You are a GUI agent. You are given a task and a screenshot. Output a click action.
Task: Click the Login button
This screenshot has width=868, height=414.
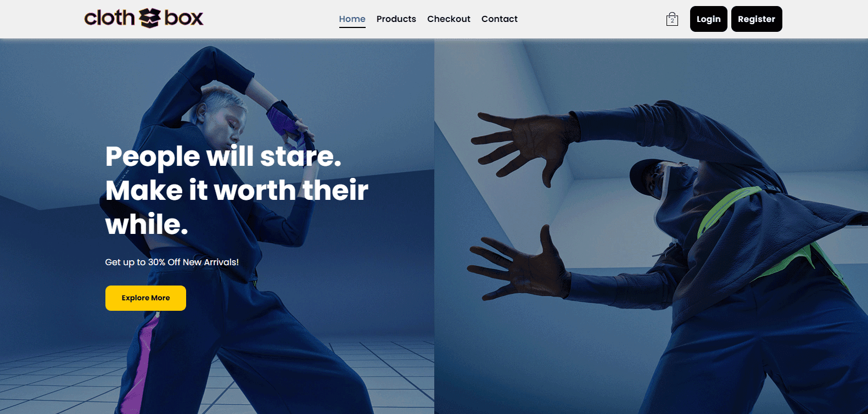tap(709, 19)
